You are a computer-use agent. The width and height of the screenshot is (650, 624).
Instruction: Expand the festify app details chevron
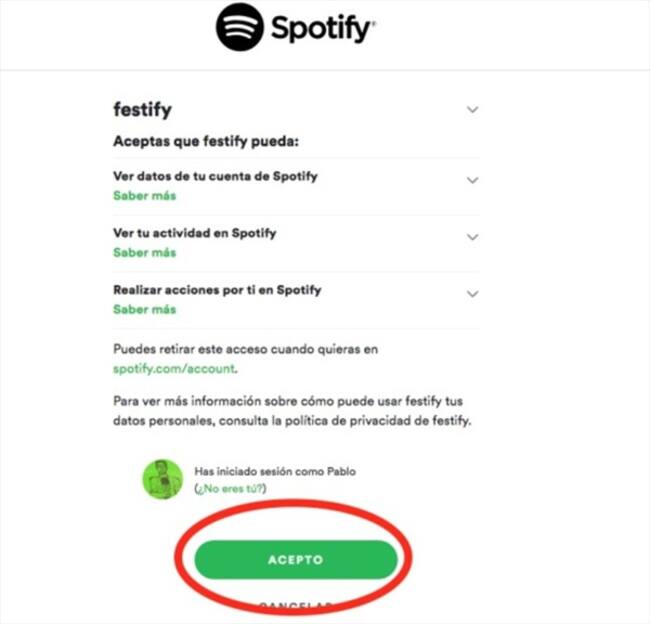[x=473, y=109]
